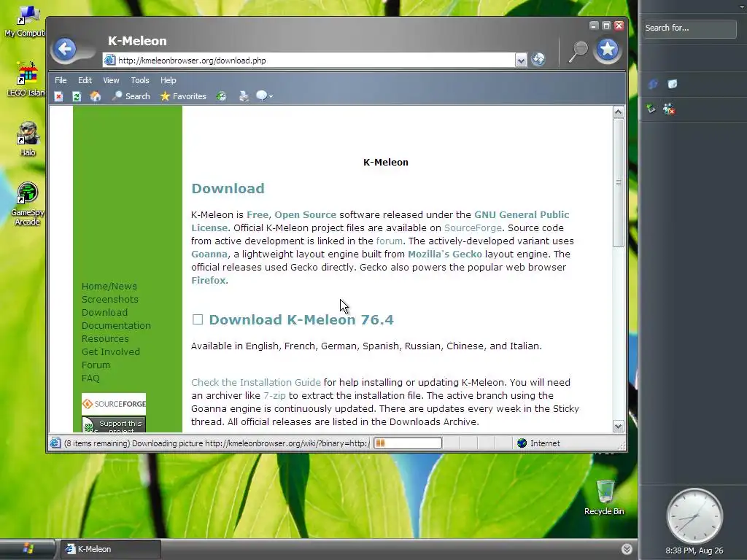Click the Search toolbar button
Screen dimensions: 747x560
pyautogui.click(x=131, y=96)
